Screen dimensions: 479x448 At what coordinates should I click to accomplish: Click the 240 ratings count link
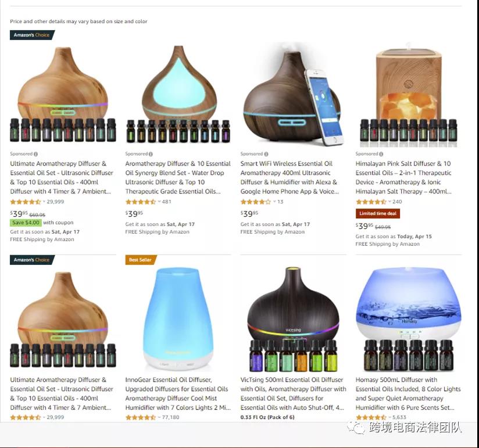[397, 202]
